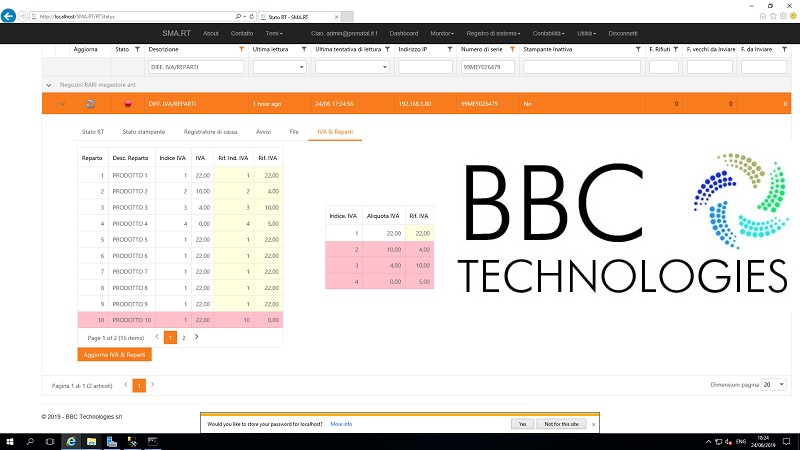Open filter icon for Ultima tentativa di lettura
This screenshot has width=800, height=450.
click(x=387, y=49)
